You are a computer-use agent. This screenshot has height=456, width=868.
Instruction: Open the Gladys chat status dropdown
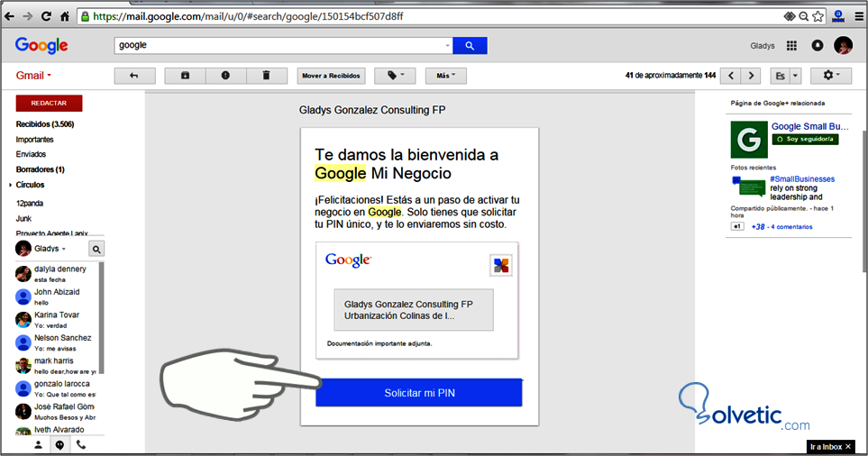pos(50,249)
